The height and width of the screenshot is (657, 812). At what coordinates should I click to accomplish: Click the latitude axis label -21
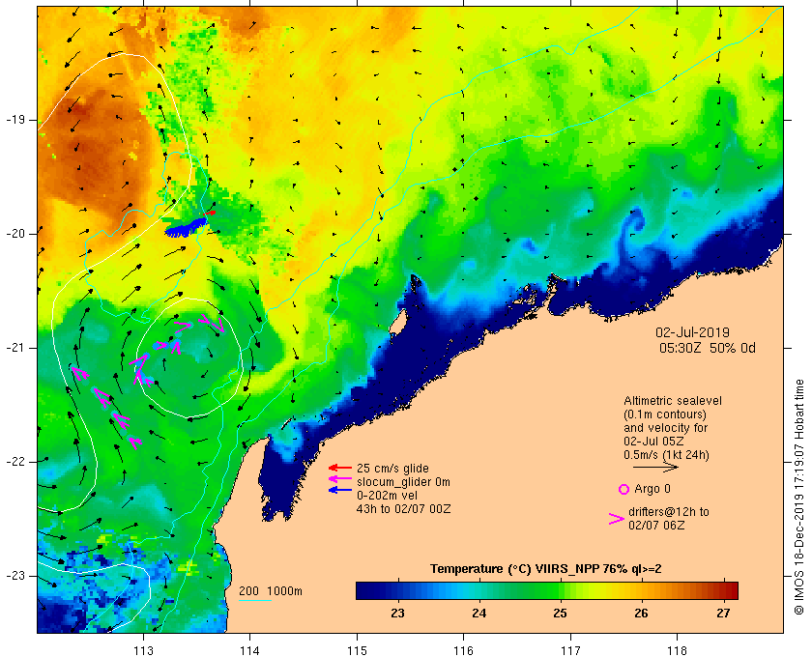pos(14,348)
